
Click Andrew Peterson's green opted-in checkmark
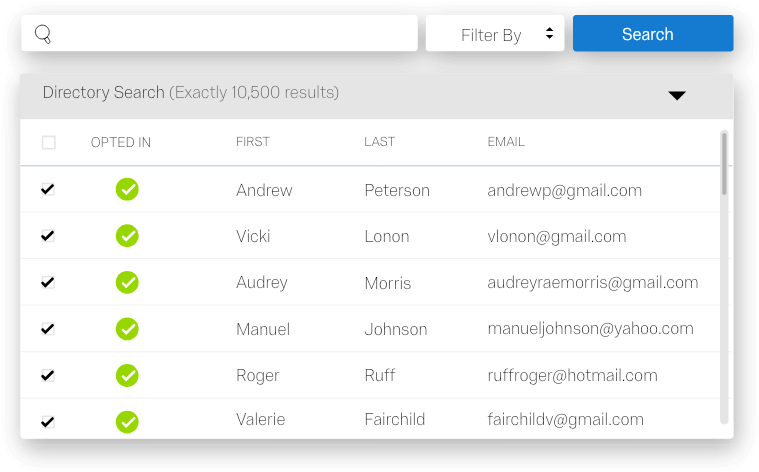click(x=127, y=189)
